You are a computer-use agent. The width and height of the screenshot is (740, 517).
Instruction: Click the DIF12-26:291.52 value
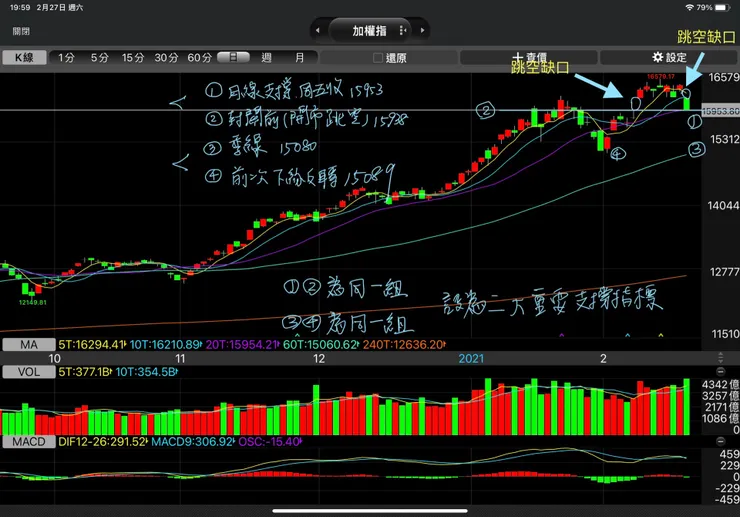click(102, 442)
